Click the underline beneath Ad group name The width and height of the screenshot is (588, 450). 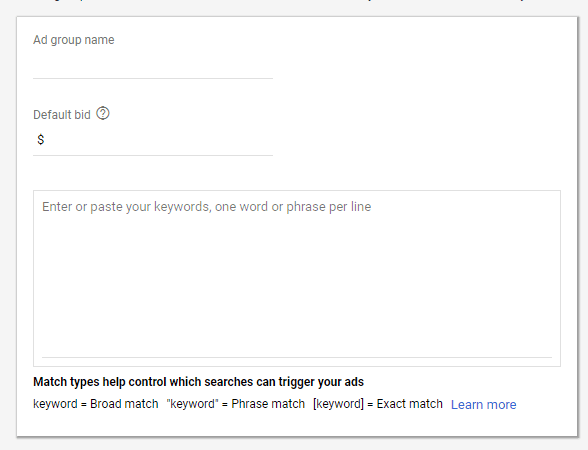pos(153,78)
